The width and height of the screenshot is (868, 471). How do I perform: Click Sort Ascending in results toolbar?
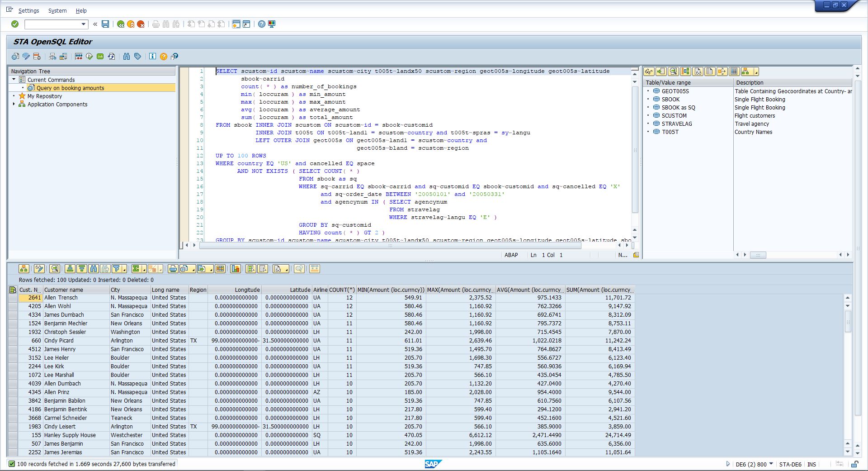click(70, 269)
